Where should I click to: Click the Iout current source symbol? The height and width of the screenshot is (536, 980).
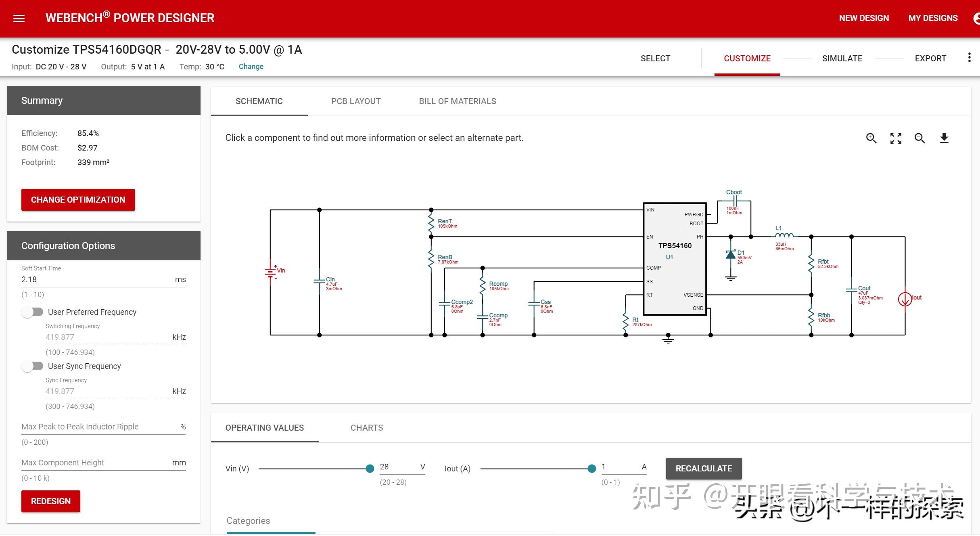coord(905,299)
